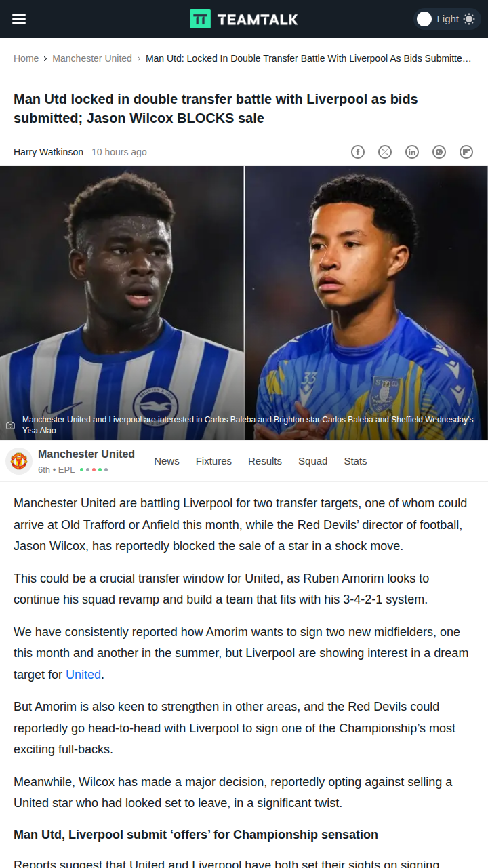The height and width of the screenshot is (868, 488).
Task: Select the Squad tab
Action: [312, 461]
